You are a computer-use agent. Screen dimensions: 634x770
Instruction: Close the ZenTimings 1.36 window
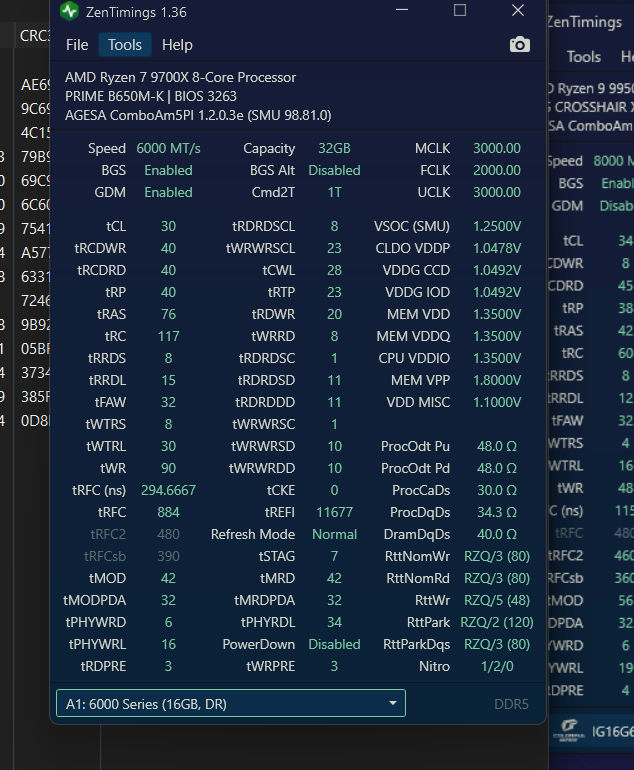(518, 10)
